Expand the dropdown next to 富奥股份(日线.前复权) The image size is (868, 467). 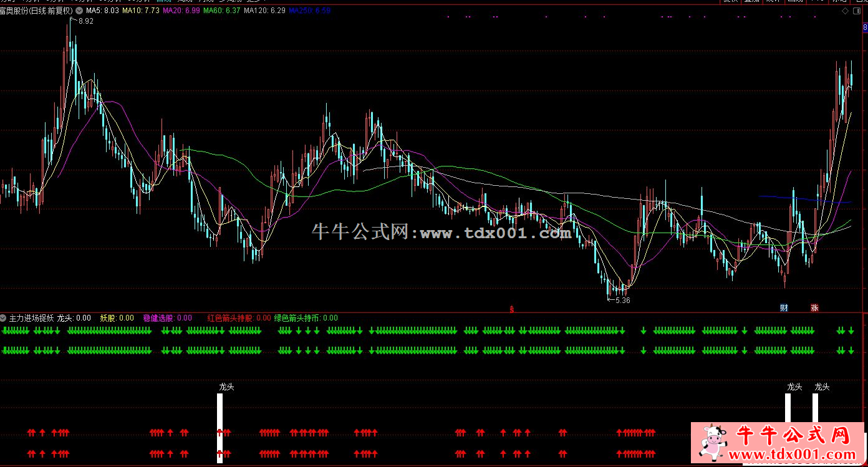[x=79, y=11]
